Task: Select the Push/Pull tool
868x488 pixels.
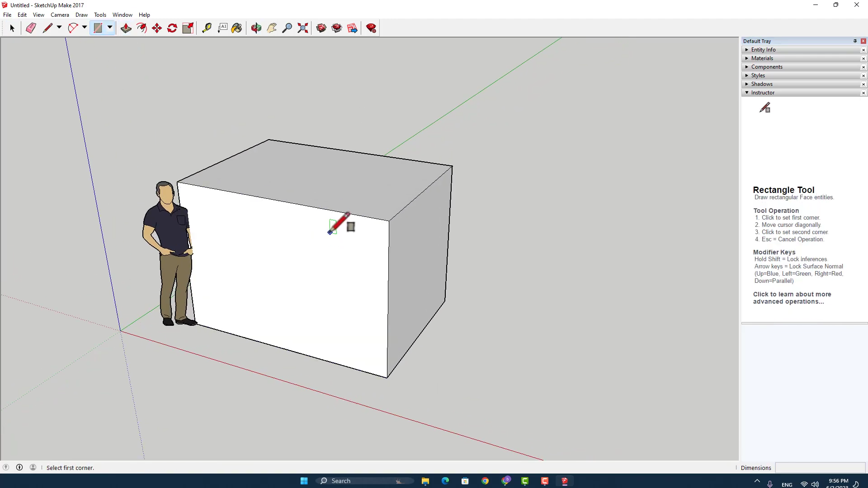Action: (126, 28)
